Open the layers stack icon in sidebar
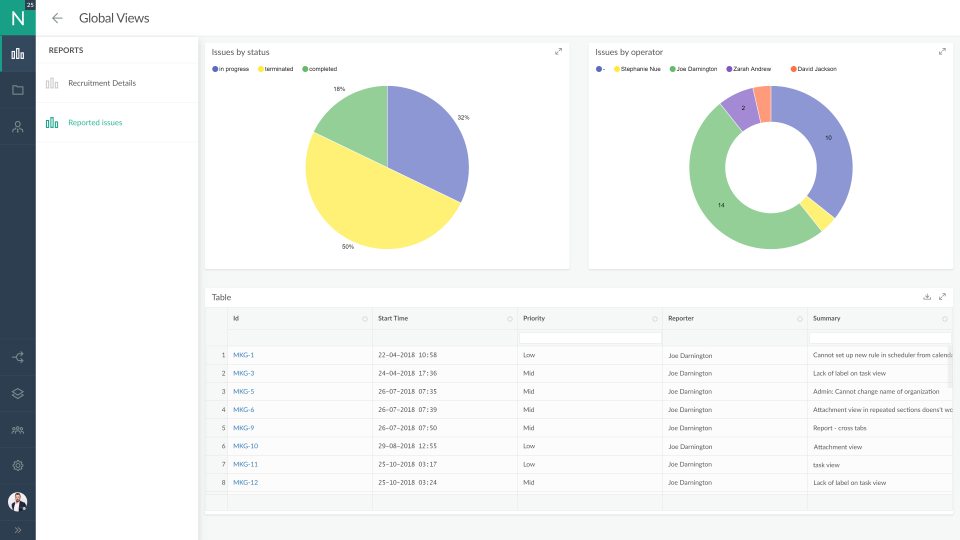This screenshot has width=960, height=540. coord(18,393)
